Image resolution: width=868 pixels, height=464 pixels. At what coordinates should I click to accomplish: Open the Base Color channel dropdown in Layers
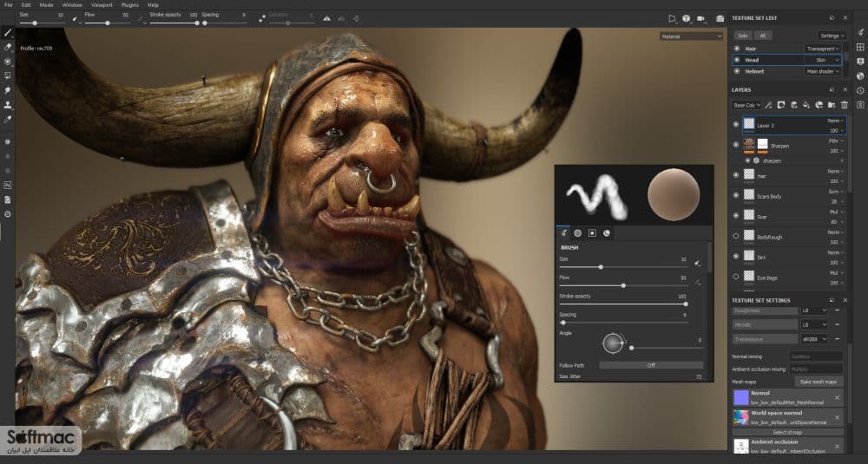(x=746, y=105)
